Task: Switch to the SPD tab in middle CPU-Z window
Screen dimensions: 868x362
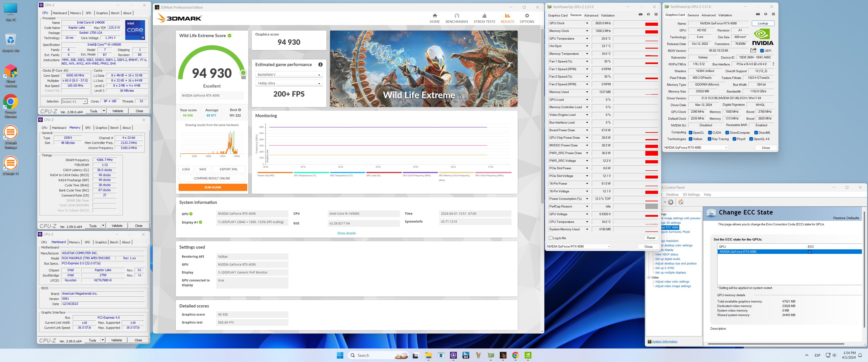Action: click(x=88, y=128)
